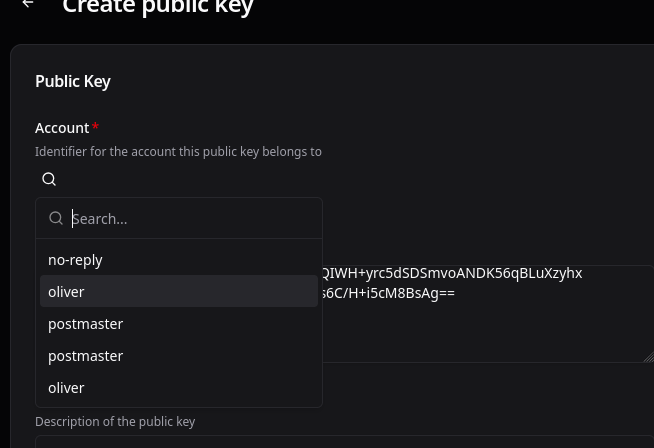Click the red required asterisk next to Account
Viewport: 654px width, 448px height.
pos(96,126)
